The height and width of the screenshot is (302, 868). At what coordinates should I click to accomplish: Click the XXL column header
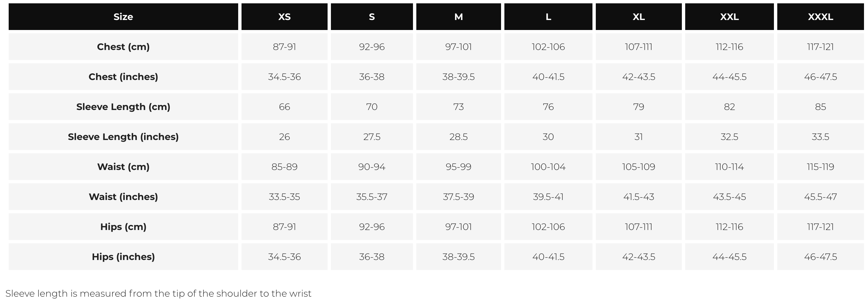[x=729, y=17]
